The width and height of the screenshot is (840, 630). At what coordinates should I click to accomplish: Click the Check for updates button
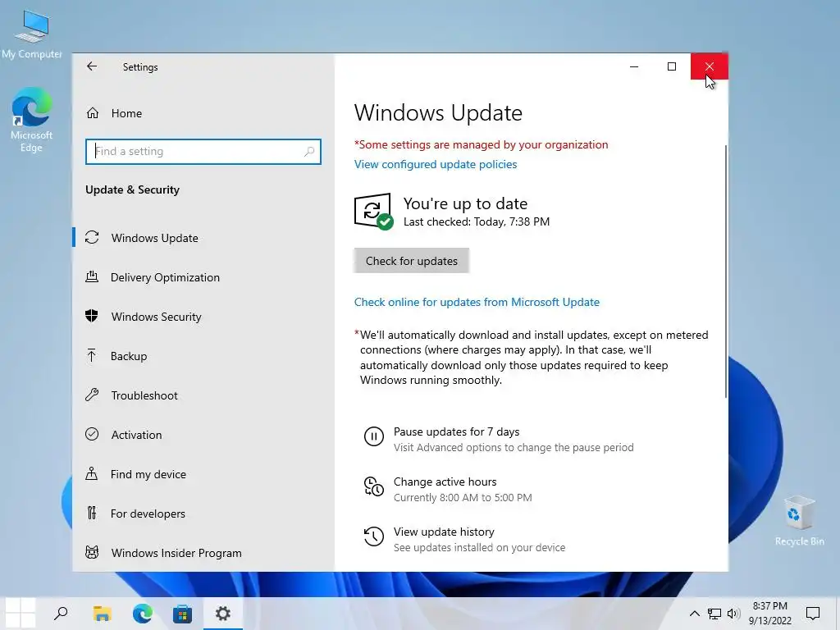click(412, 261)
